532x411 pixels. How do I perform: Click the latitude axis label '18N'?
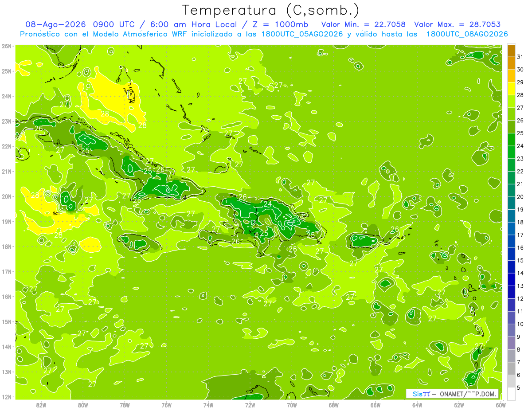coord(7,247)
